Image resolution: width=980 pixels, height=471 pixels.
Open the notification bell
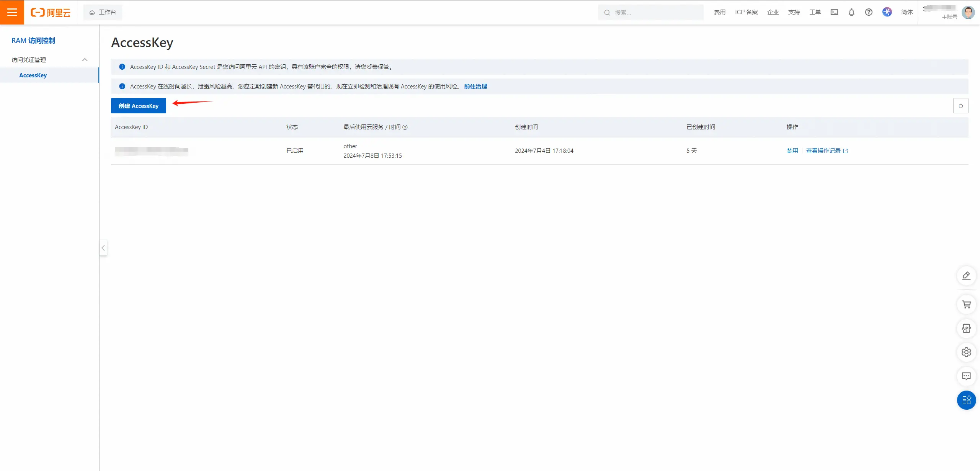pos(851,12)
